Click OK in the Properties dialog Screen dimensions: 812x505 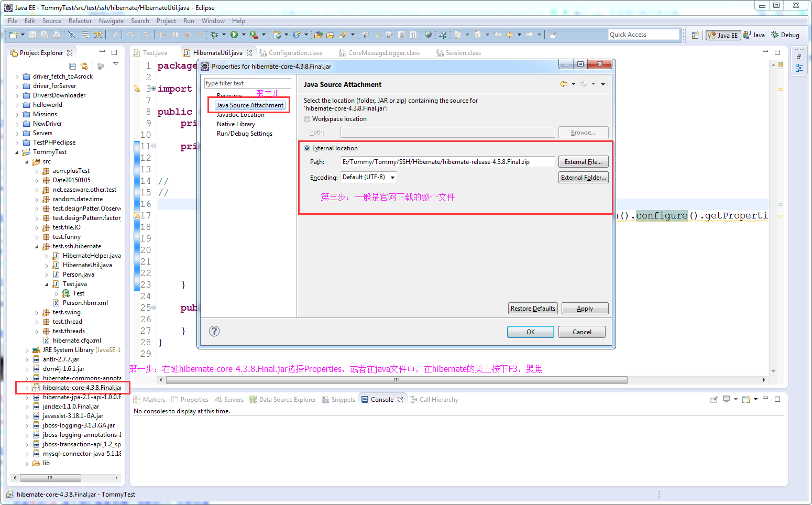530,332
